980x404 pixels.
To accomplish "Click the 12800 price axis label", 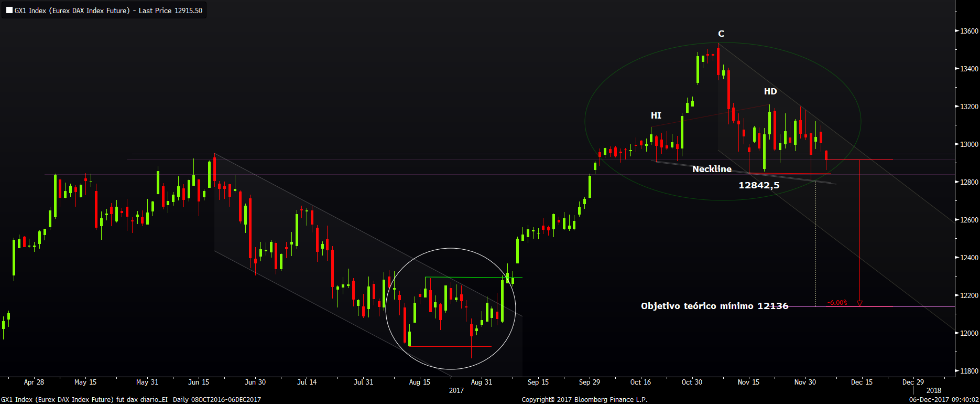I will pos(969,182).
